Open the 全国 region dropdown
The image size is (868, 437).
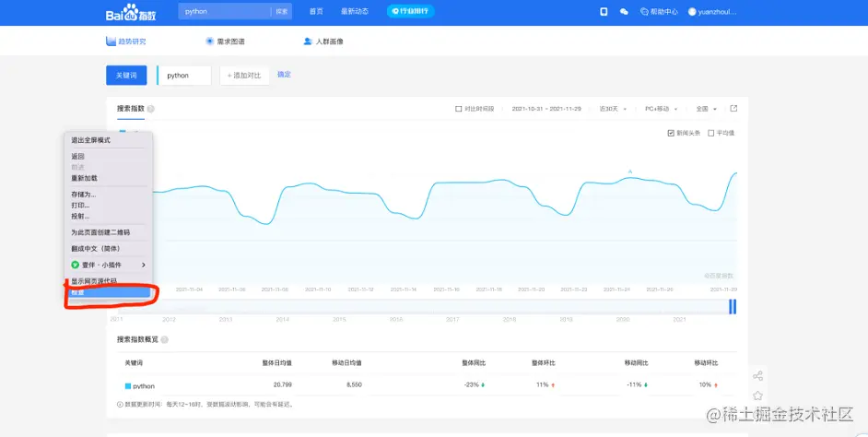706,109
